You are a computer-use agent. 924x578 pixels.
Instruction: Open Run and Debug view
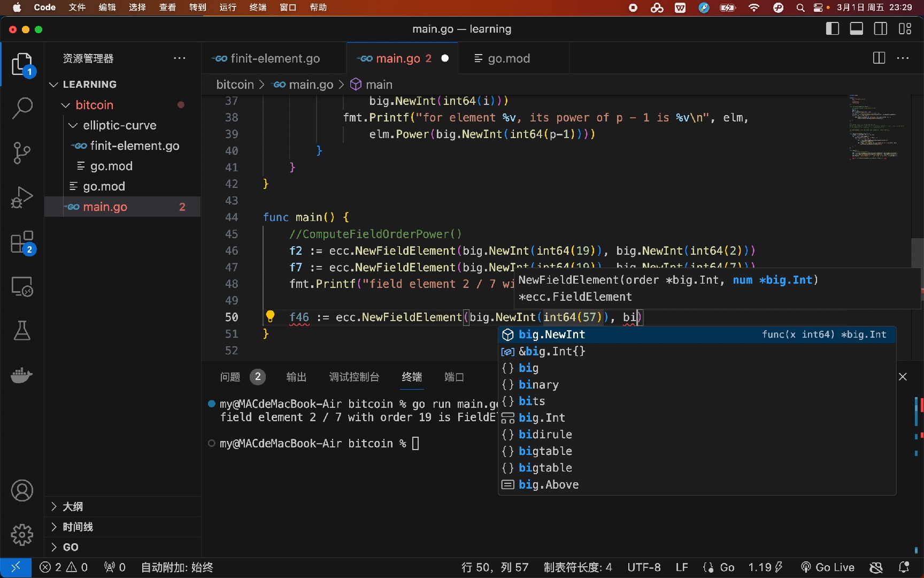pos(22,197)
